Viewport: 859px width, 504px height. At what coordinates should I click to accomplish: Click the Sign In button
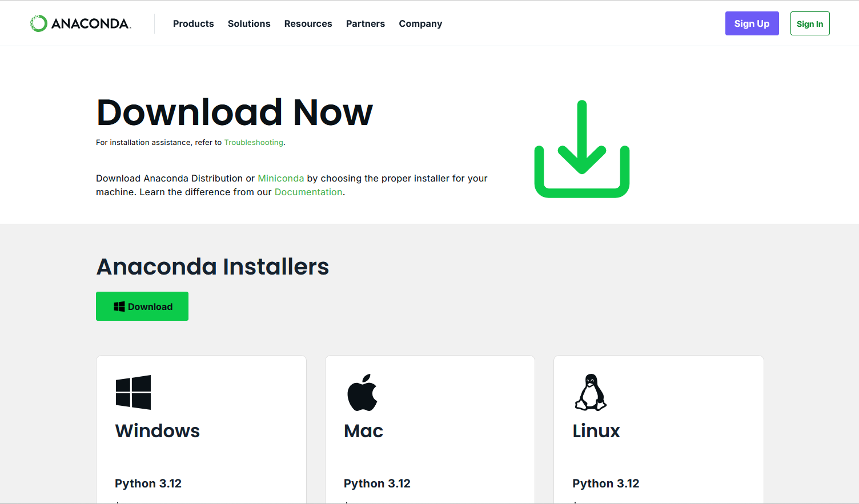tap(810, 23)
